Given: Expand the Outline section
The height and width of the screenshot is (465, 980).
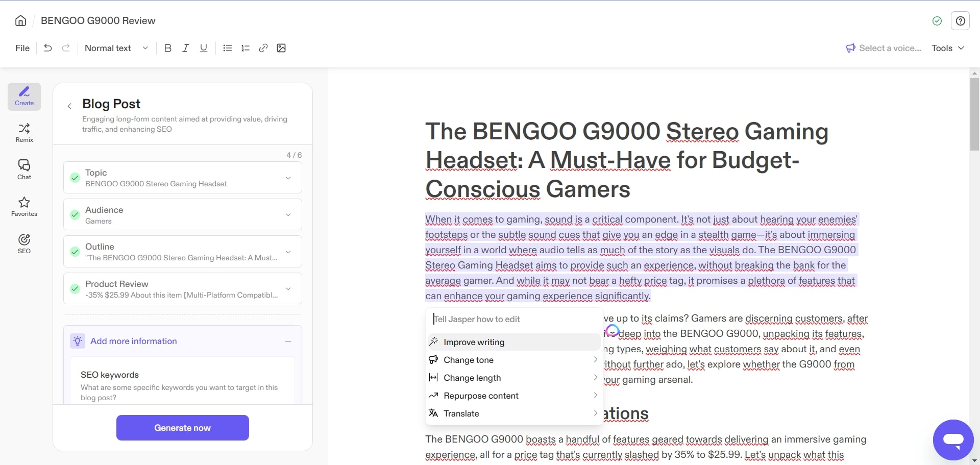Looking at the screenshot, I should click(288, 252).
